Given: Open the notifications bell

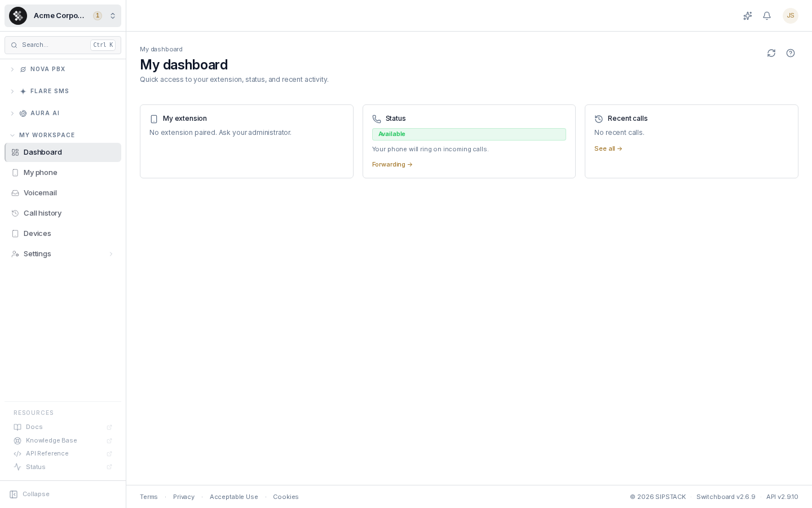Looking at the screenshot, I should 767,16.
